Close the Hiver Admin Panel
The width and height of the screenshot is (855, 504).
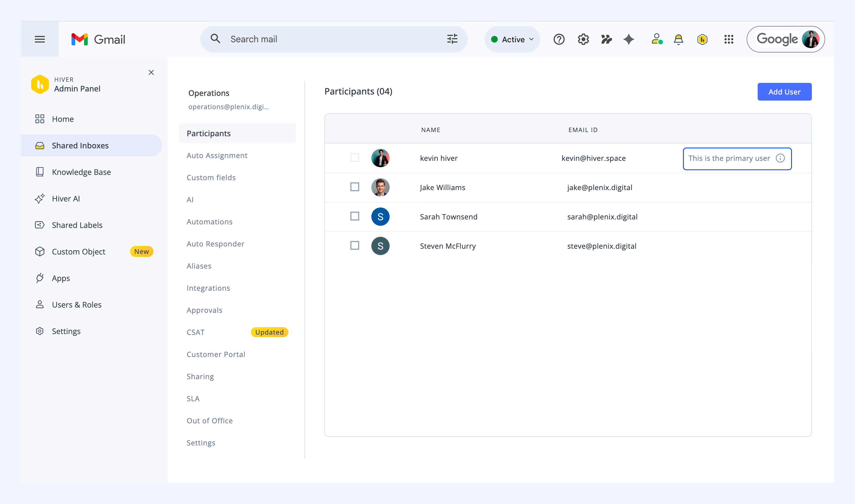(151, 72)
